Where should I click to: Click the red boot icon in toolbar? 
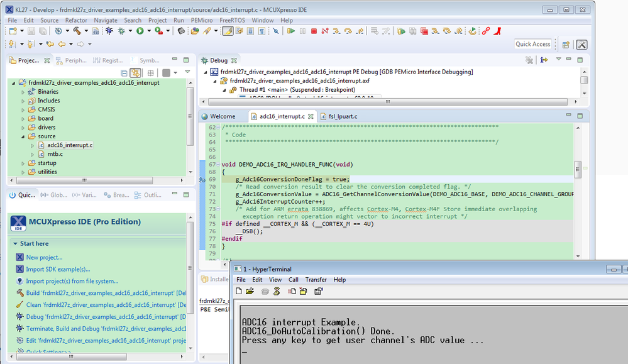pos(498,31)
